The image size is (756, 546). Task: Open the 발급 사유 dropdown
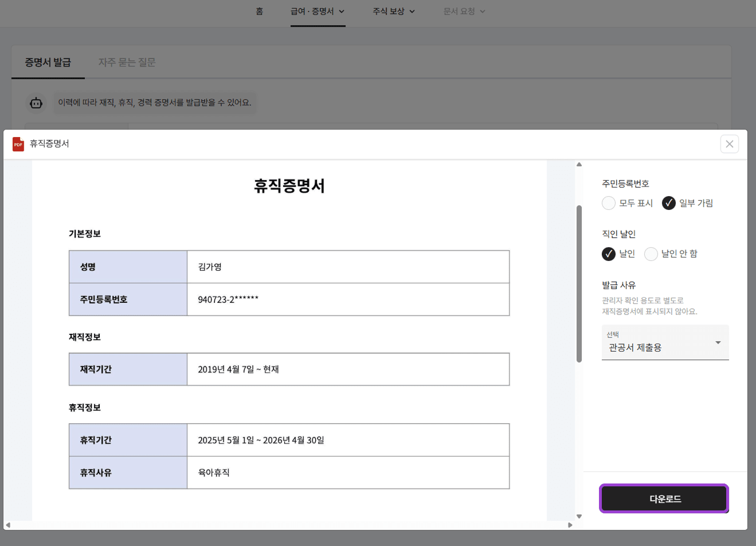tap(665, 342)
